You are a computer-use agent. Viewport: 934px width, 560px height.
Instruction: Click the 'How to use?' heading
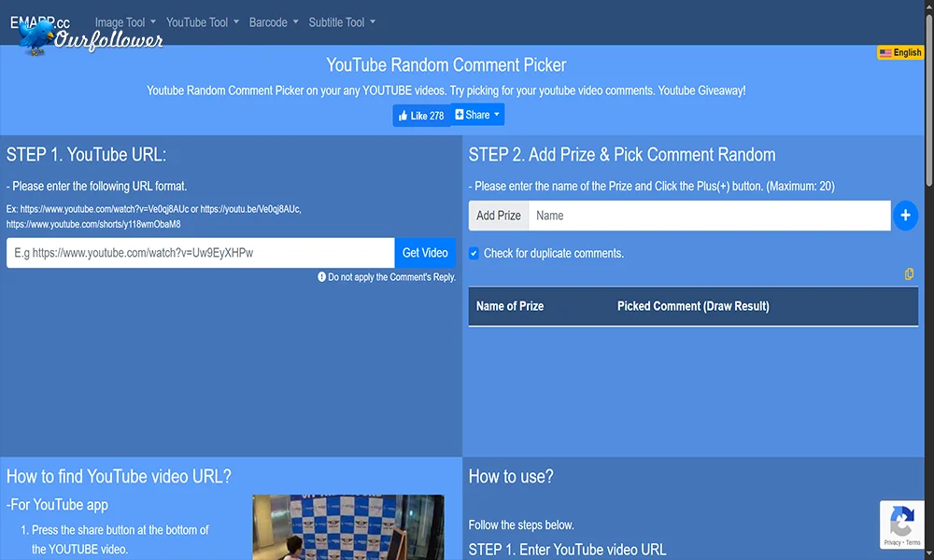point(511,477)
